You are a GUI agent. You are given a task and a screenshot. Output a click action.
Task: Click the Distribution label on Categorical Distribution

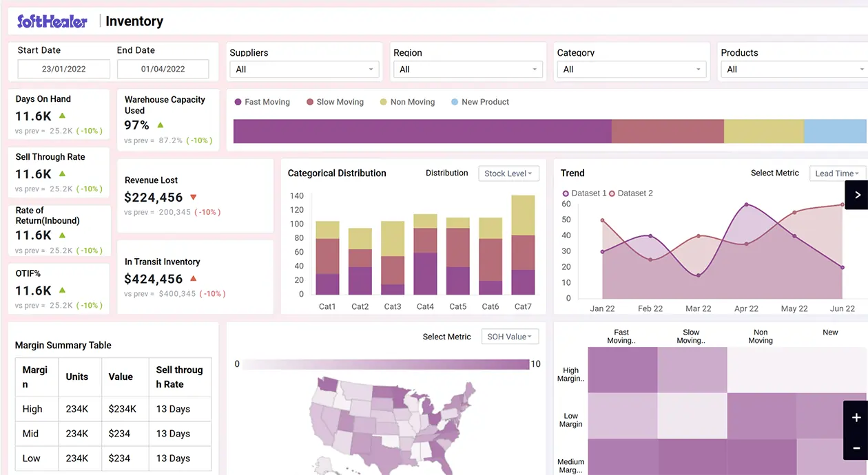click(x=446, y=173)
